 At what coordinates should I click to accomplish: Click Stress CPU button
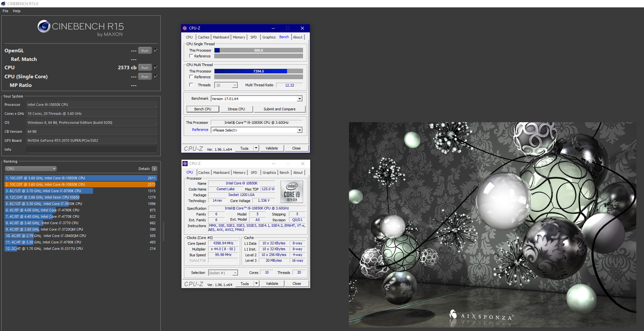[x=236, y=109]
